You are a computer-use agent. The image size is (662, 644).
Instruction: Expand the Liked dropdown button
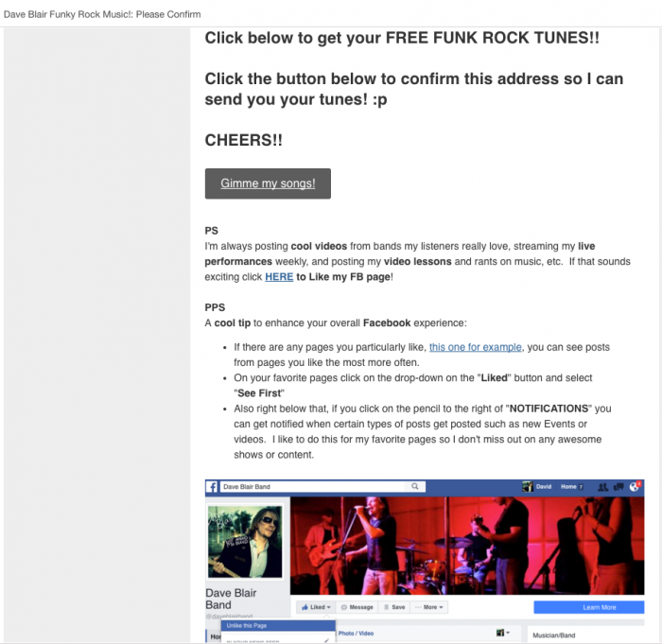point(316,607)
